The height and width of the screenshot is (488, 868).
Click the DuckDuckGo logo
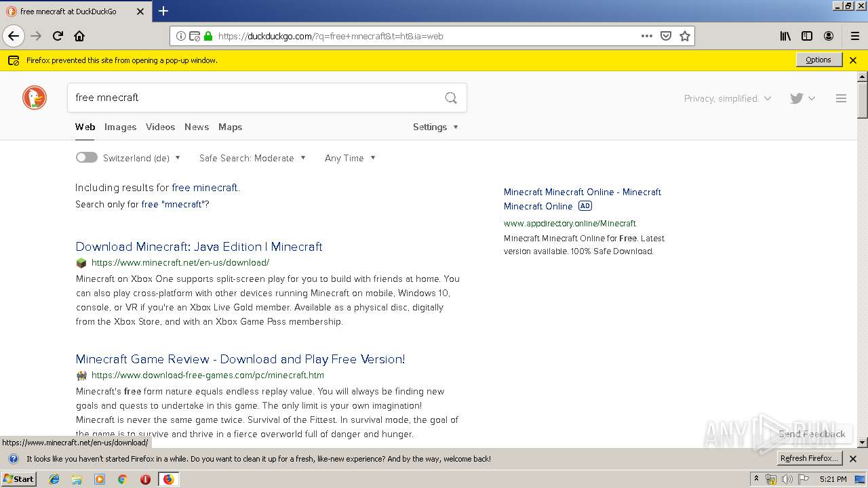point(35,98)
